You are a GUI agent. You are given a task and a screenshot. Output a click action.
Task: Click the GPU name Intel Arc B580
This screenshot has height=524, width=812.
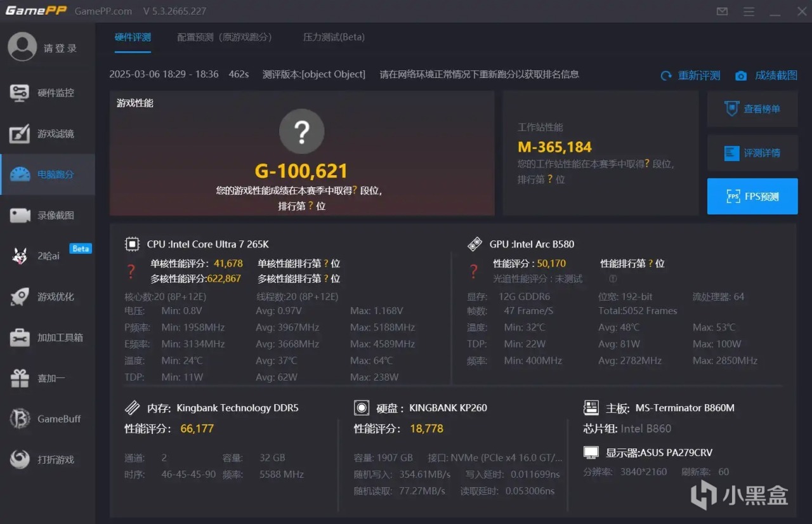543,244
